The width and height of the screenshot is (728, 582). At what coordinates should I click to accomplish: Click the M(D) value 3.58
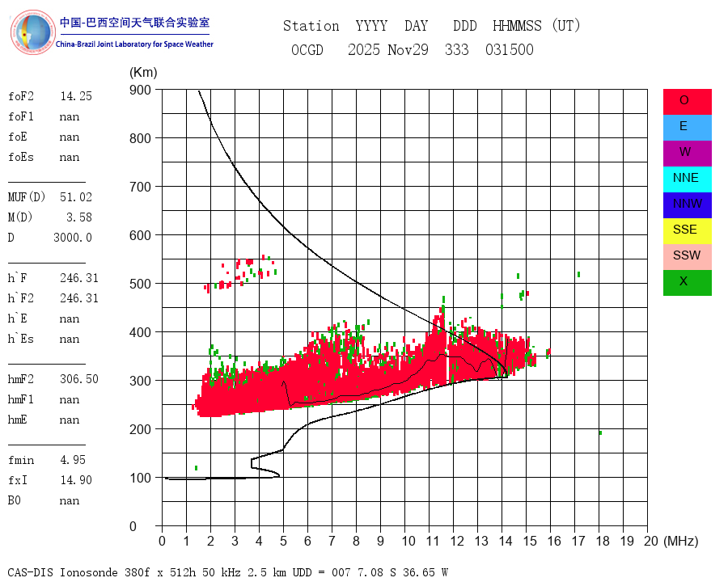(79, 217)
